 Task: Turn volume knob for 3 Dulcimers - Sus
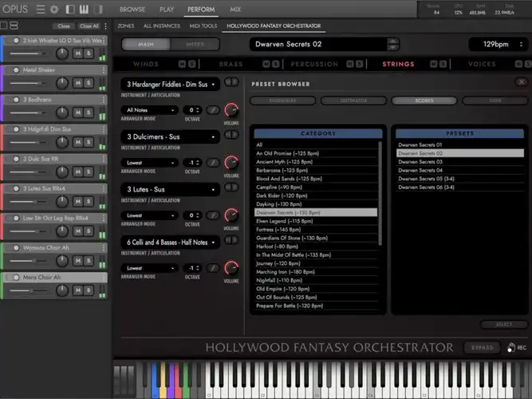coord(231,163)
